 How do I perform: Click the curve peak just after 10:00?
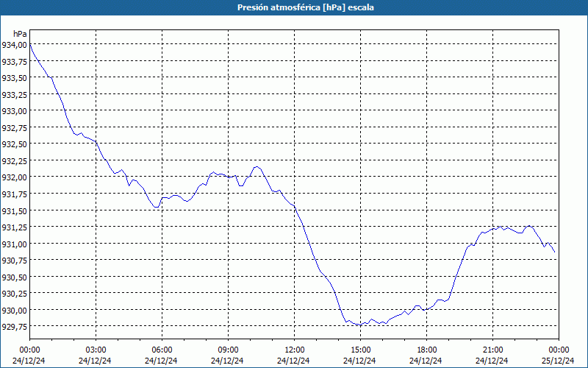point(257,167)
